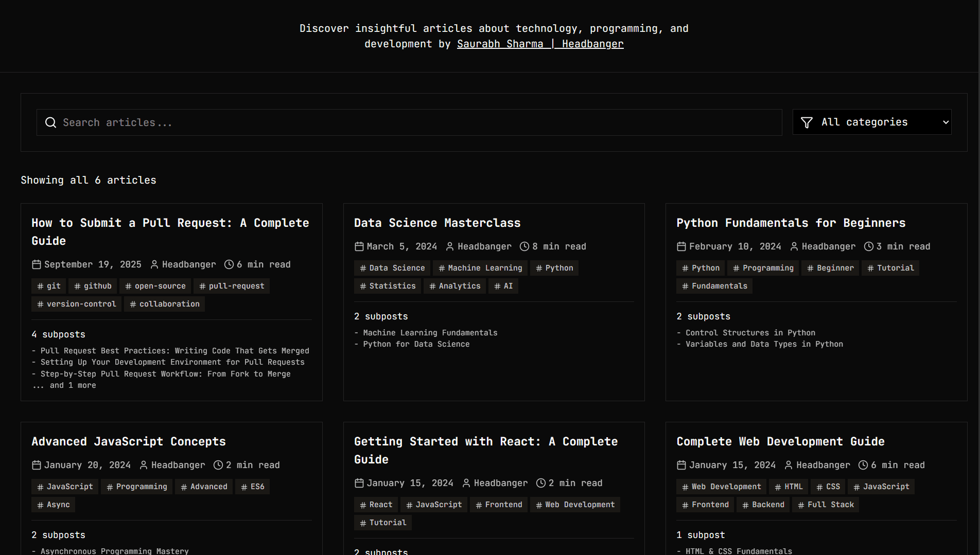Select the pull-request tag
The height and width of the screenshot is (555, 980).
232,287
